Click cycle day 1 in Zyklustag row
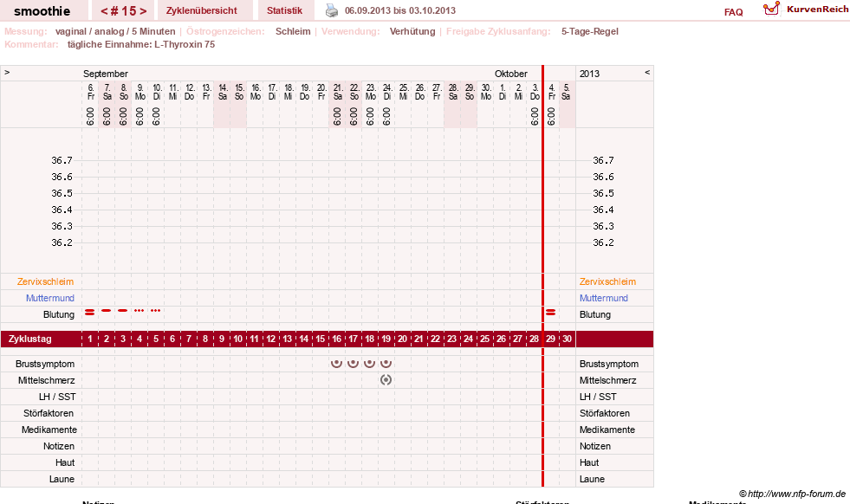850x504 pixels. point(90,339)
